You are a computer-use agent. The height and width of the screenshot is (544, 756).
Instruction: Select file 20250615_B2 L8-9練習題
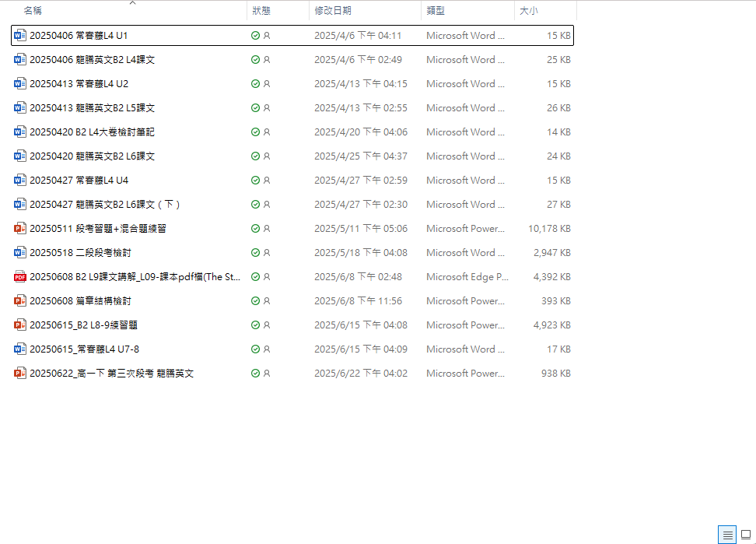click(83, 325)
